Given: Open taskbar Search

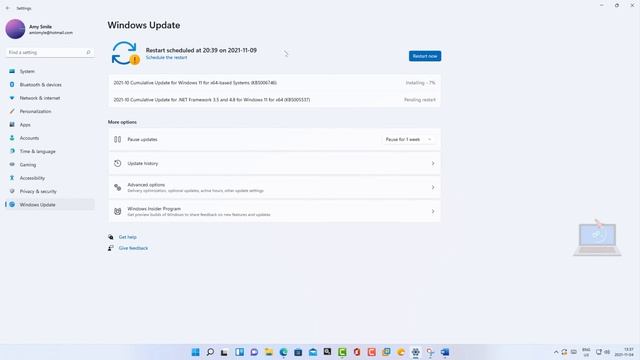Looking at the screenshot, I should [x=210, y=352].
